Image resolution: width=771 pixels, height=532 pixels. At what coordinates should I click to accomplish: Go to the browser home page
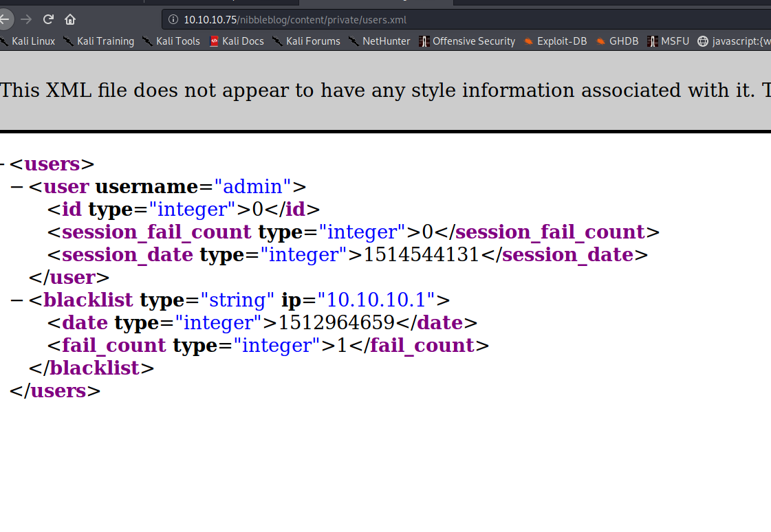pos(70,19)
